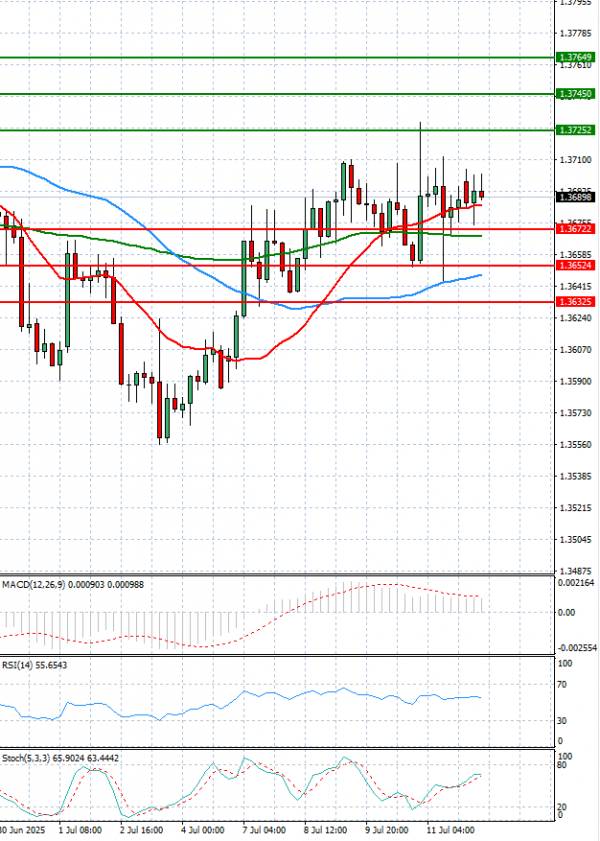Click the 1 Jul 08:00 time label

tap(80, 830)
